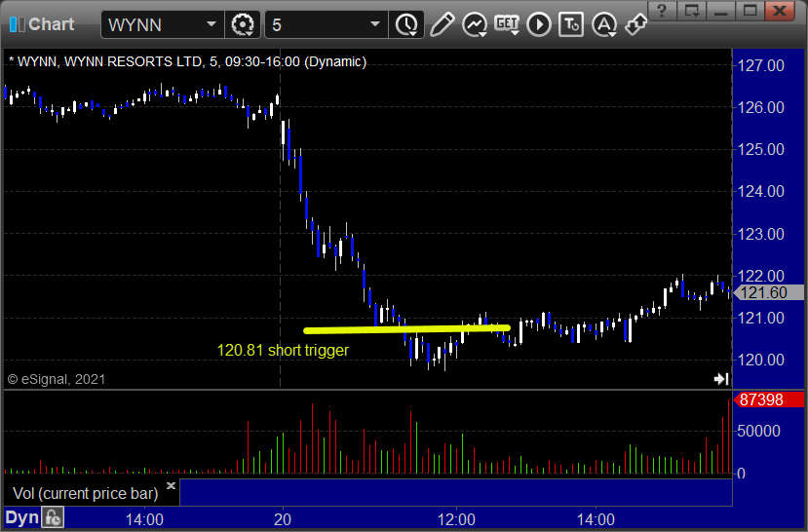Open the circled A alerts icon
Image resolution: width=808 pixels, height=532 pixels.
pos(604,24)
